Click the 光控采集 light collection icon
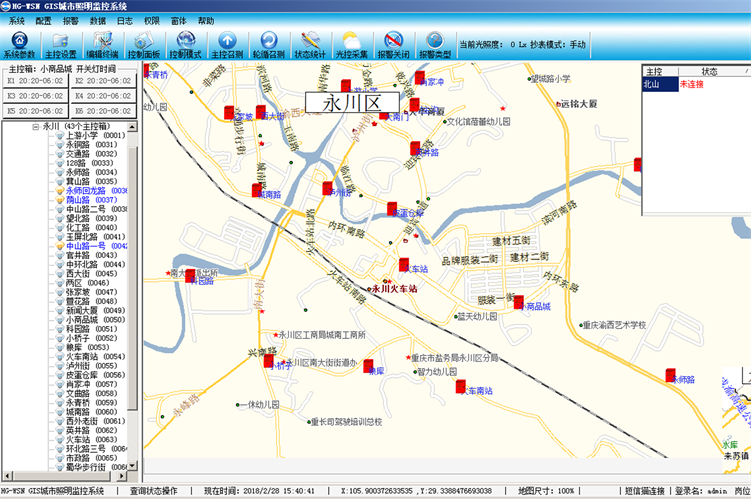Screen dimensions: 751x499 click(351, 44)
